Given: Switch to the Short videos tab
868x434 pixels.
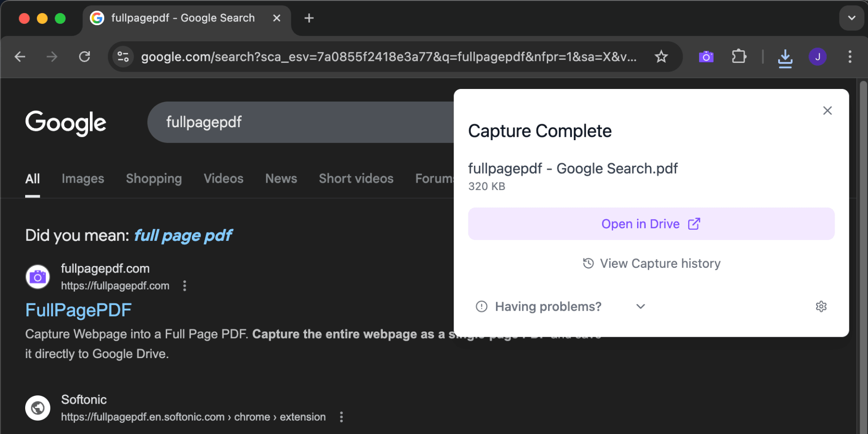Looking at the screenshot, I should point(356,179).
